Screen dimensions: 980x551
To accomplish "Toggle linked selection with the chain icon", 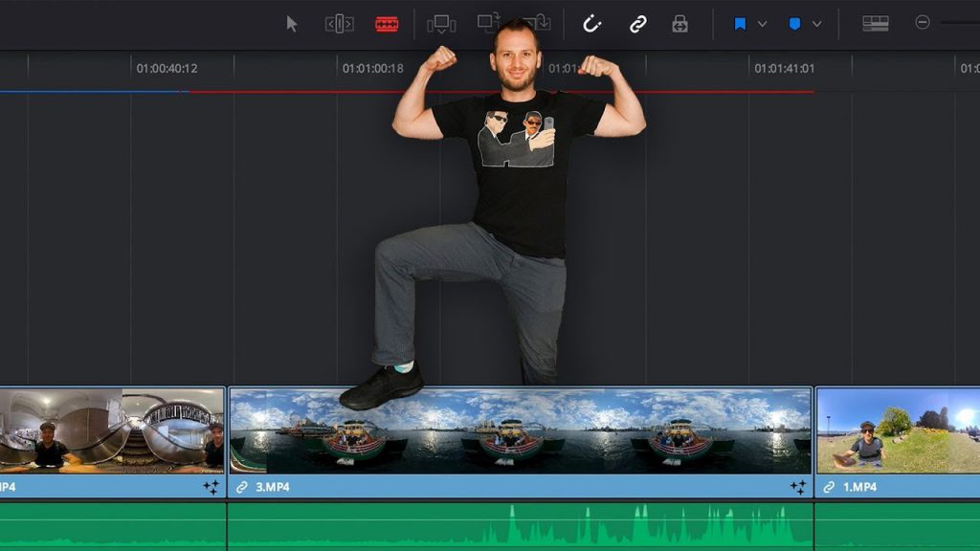I will click(x=638, y=23).
